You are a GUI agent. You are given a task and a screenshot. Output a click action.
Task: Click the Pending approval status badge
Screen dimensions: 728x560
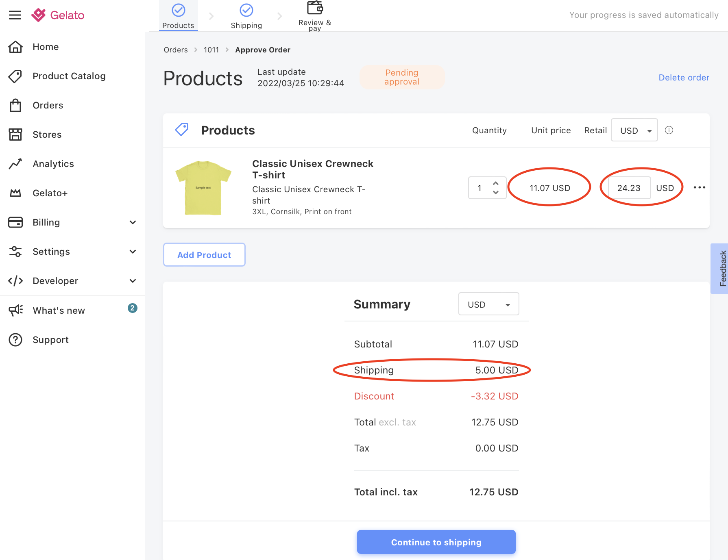pos(402,77)
